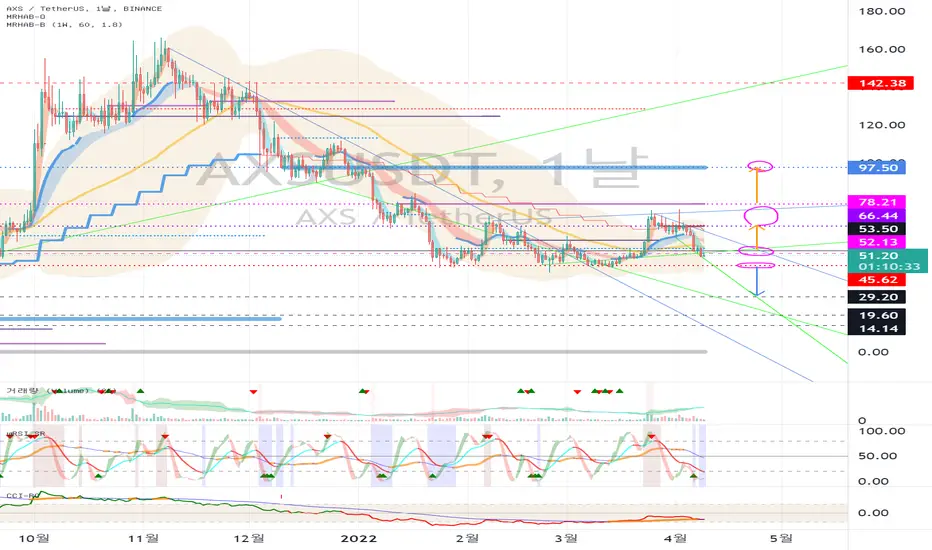Select the magenta ellipse at the 97.50 level
Viewport: 932px width, 550px height.
[760, 166]
